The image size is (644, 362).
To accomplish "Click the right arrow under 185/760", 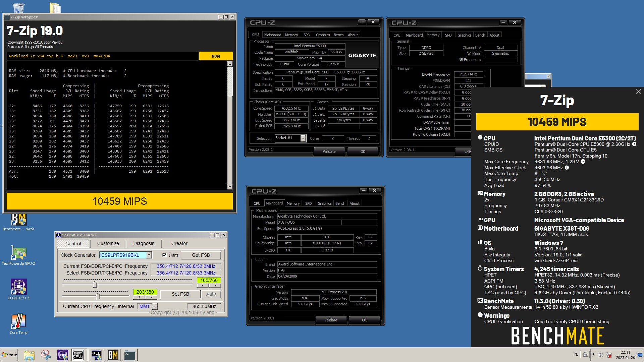I will 215,286.
